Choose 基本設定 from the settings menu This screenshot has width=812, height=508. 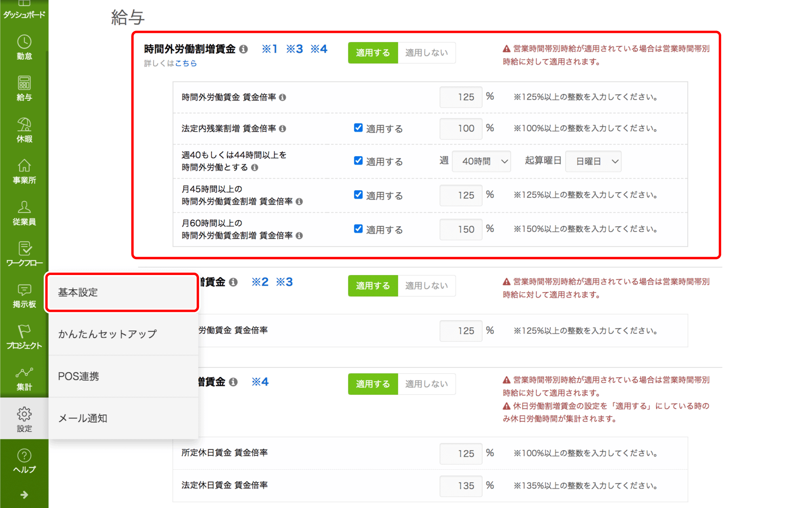(122, 292)
